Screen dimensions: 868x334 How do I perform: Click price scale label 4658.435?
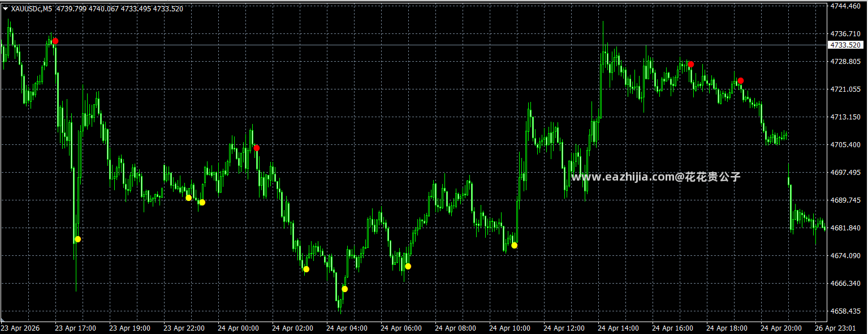(845, 311)
